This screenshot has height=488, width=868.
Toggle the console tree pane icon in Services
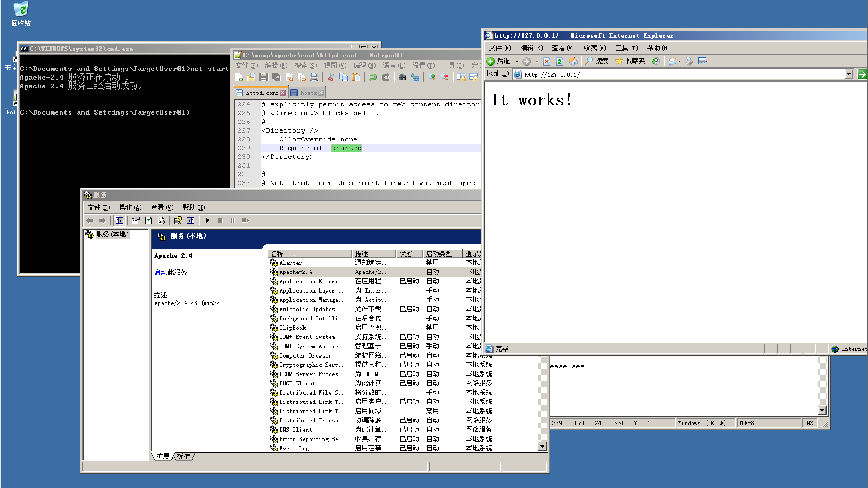tap(119, 221)
